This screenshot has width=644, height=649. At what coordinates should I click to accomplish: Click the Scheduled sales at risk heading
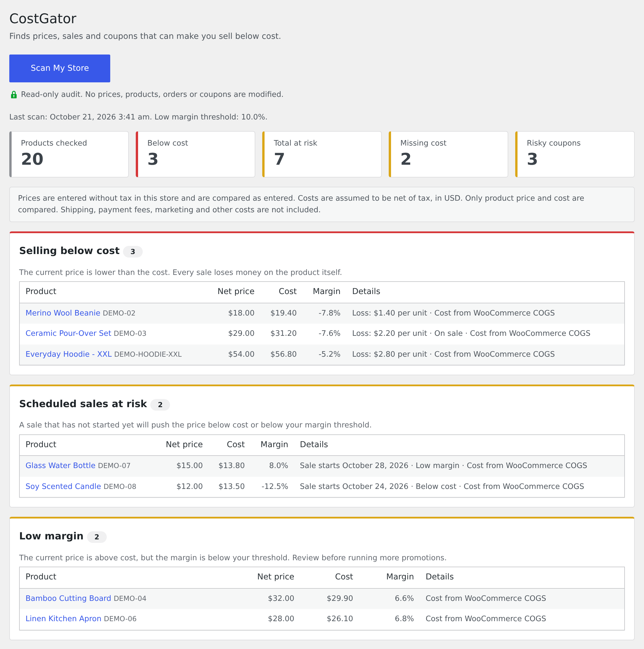click(83, 404)
